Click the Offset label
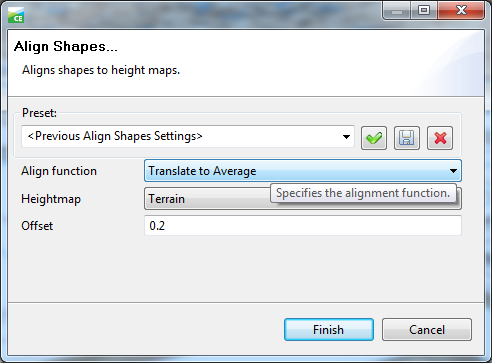Image resolution: width=492 pixels, height=363 pixels. tap(37, 226)
